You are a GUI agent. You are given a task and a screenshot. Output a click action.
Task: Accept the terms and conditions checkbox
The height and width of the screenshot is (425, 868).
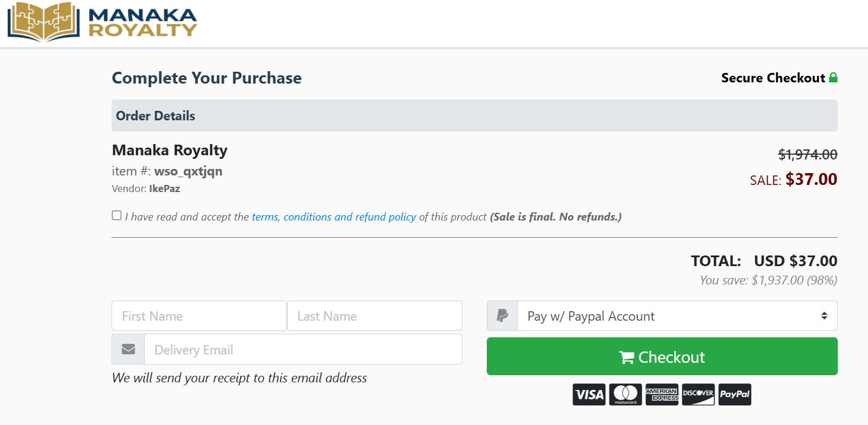(x=116, y=215)
